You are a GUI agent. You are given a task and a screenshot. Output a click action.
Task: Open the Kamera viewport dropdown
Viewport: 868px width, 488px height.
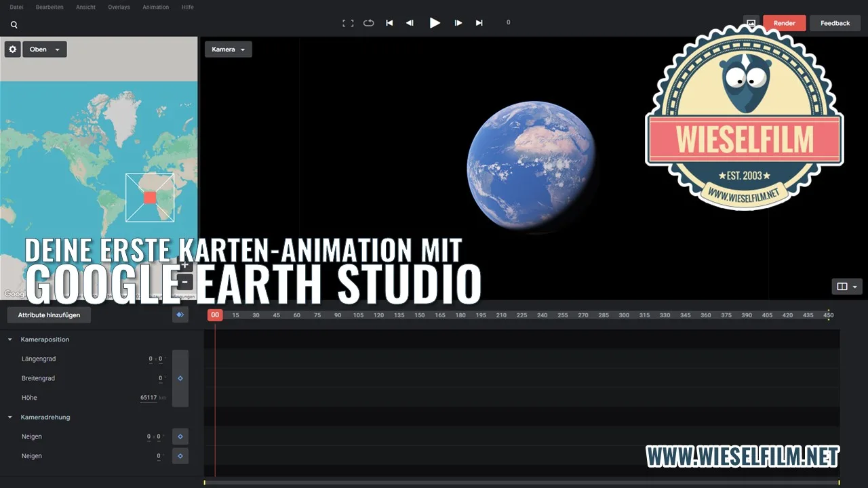(229, 49)
